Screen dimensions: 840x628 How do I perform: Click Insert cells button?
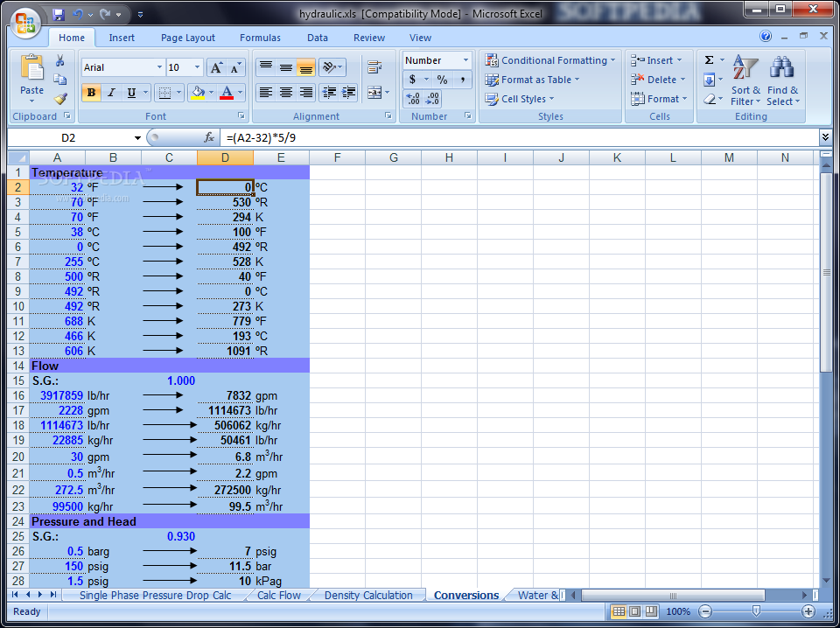pyautogui.click(x=656, y=60)
